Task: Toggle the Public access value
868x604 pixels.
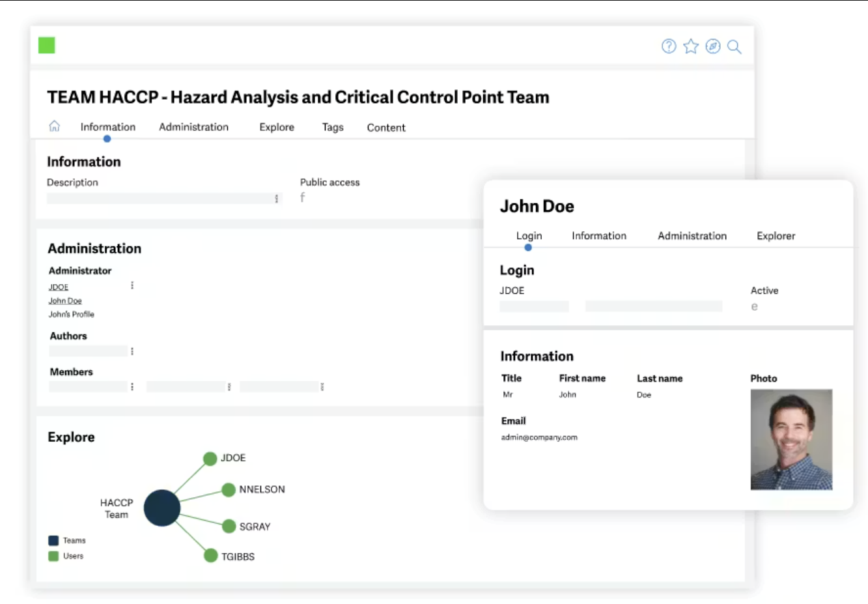Action: tap(302, 197)
